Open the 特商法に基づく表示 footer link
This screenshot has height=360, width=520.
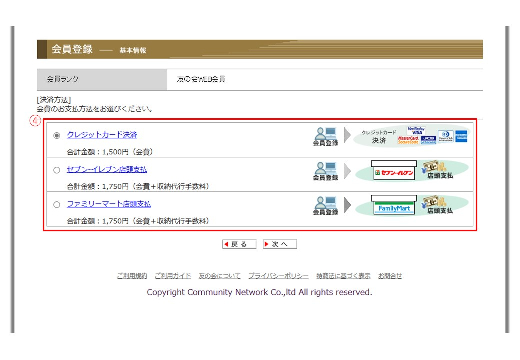343,276
